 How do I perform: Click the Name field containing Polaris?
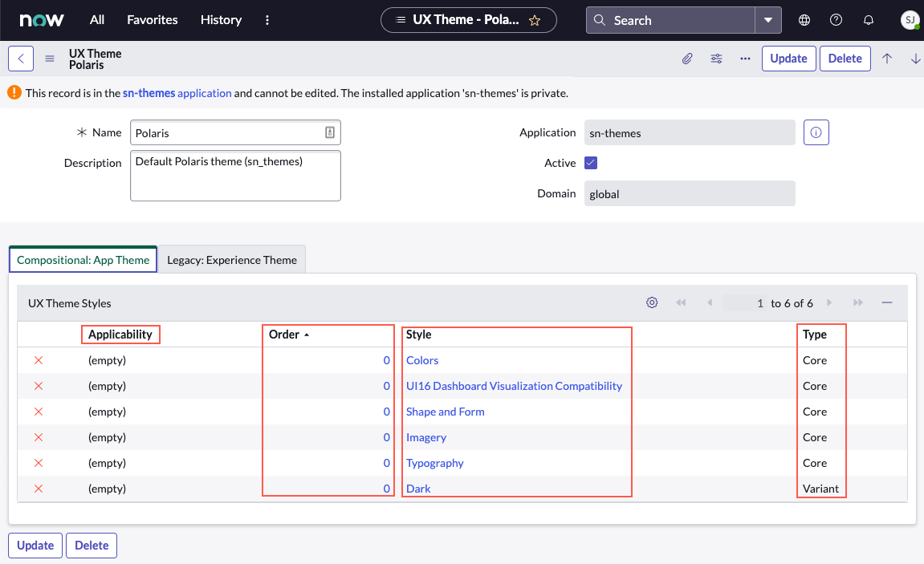[235, 132]
